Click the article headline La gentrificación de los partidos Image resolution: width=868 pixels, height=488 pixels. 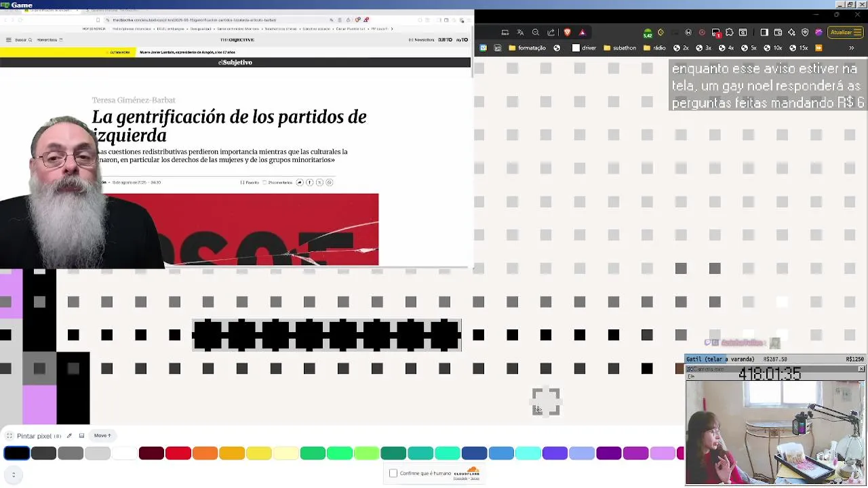click(229, 125)
